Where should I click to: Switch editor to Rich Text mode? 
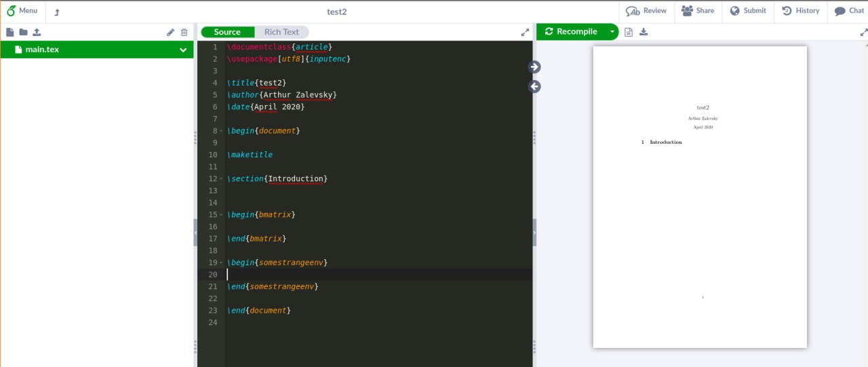281,32
